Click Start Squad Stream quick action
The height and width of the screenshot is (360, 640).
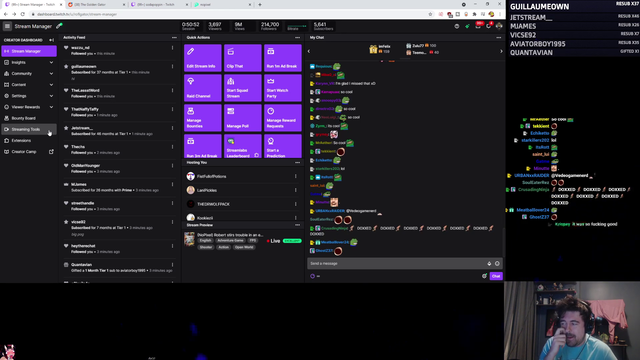242,88
